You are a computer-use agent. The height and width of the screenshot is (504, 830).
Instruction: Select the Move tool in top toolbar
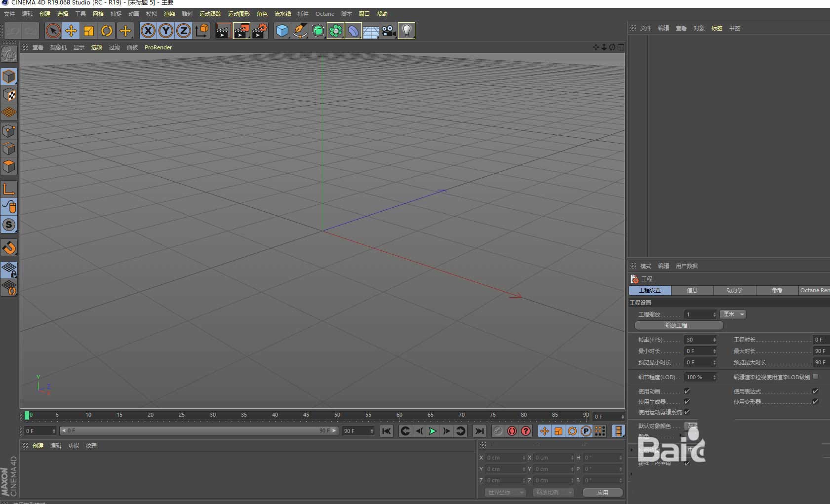click(71, 31)
